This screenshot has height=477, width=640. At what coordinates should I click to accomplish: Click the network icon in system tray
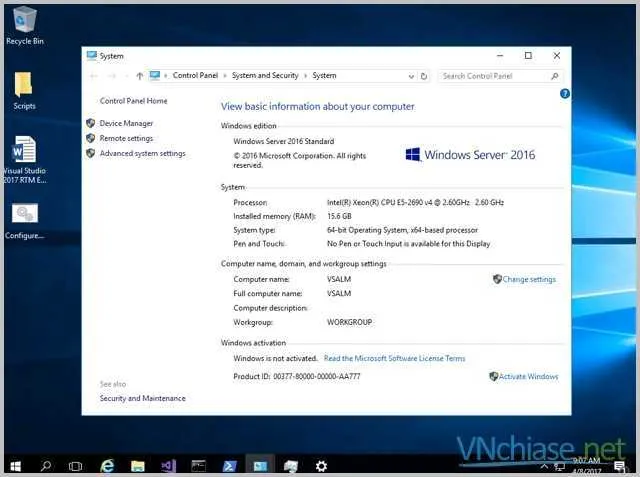point(560,466)
